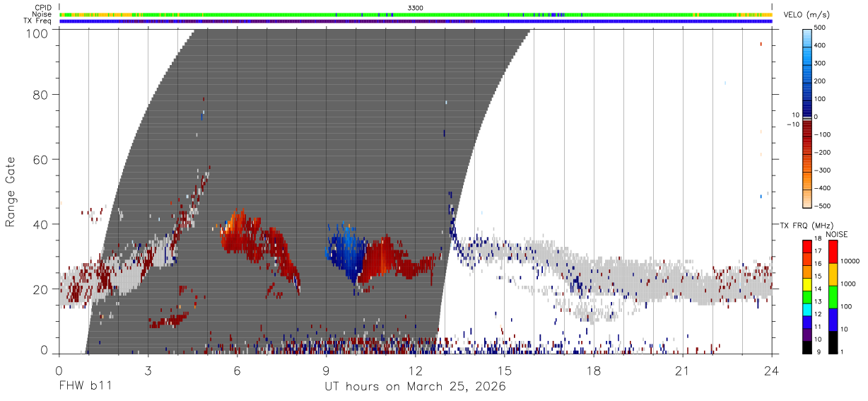The width and height of the screenshot is (868, 401).
Task: Click the FHW b11 radar beam label
Action: tap(85, 386)
